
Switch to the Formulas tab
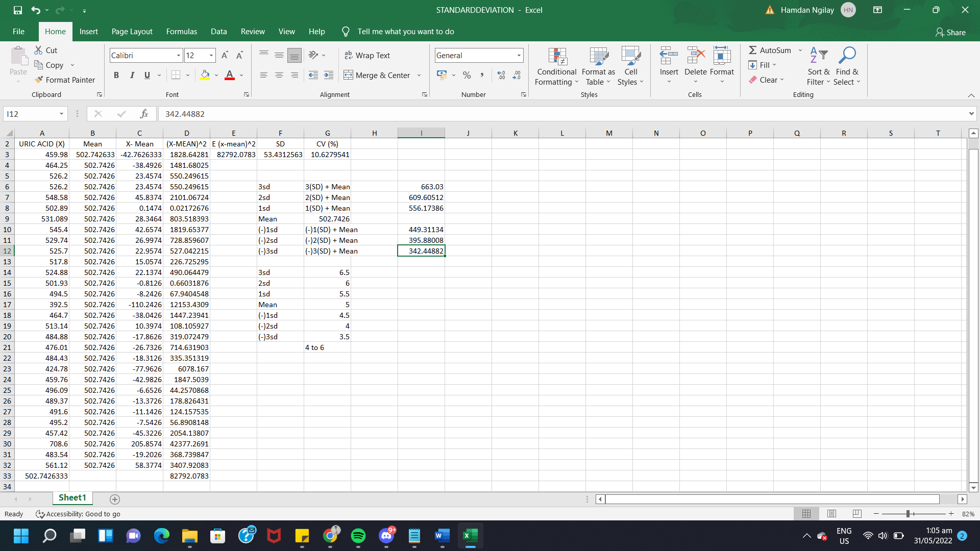pyautogui.click(x=181, y=32)
